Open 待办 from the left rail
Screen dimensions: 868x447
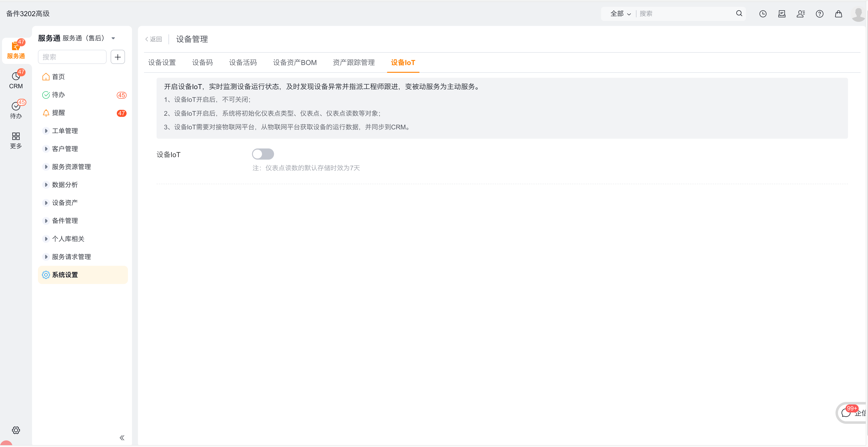tap(16, 109)
